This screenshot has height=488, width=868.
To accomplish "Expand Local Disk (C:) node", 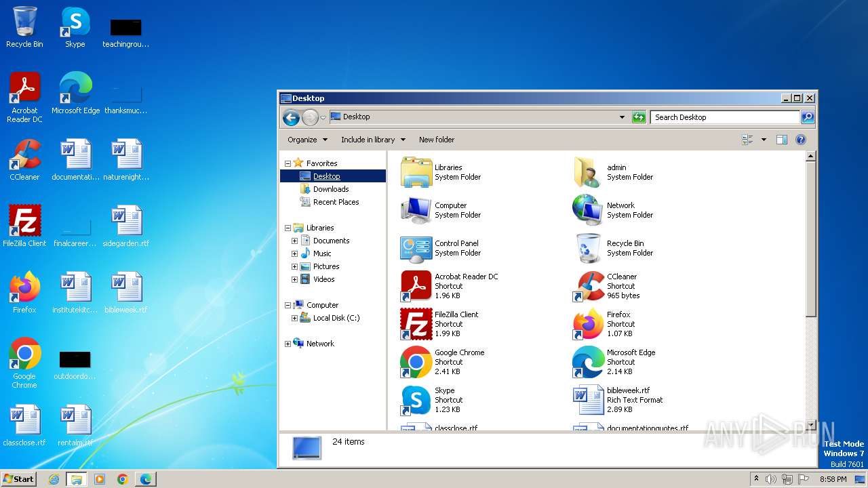I will coord(294,318).
